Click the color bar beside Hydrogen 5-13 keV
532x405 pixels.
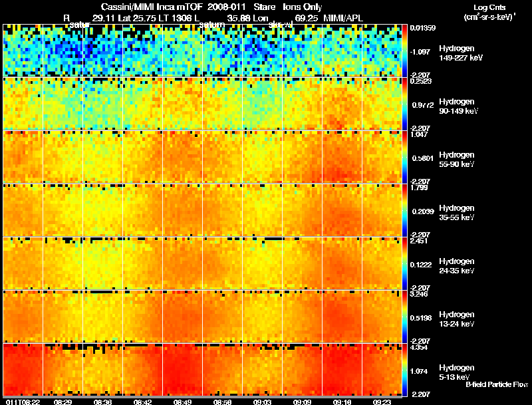(x=404, y=370)
